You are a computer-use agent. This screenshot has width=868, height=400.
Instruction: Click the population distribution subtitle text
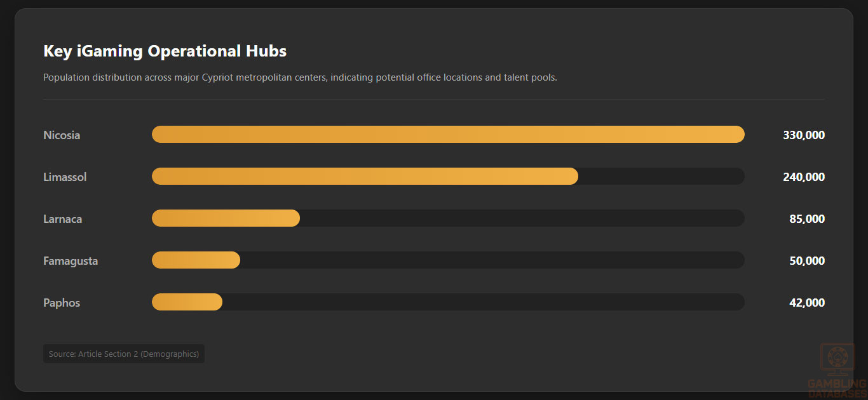[300, 77]
